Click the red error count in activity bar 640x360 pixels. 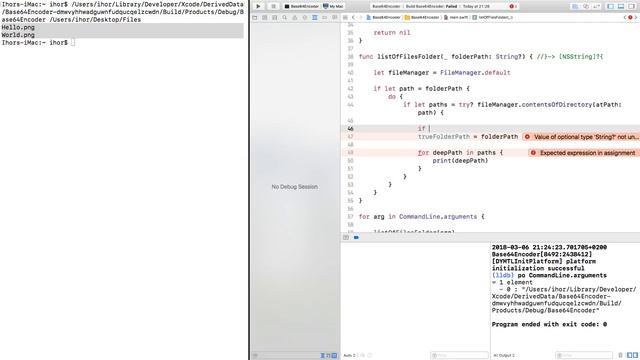(513, 6)
